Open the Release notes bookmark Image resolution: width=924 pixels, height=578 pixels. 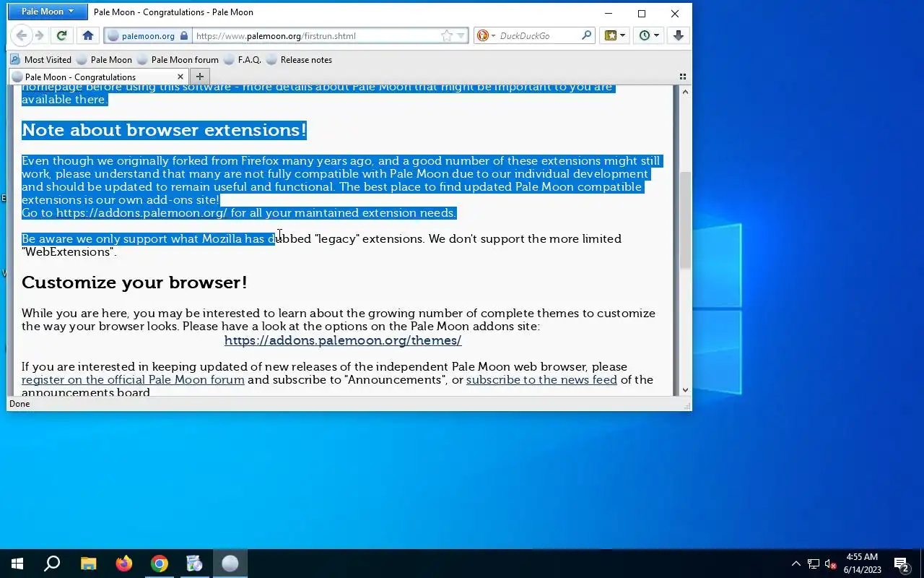[x=300, y=59]
